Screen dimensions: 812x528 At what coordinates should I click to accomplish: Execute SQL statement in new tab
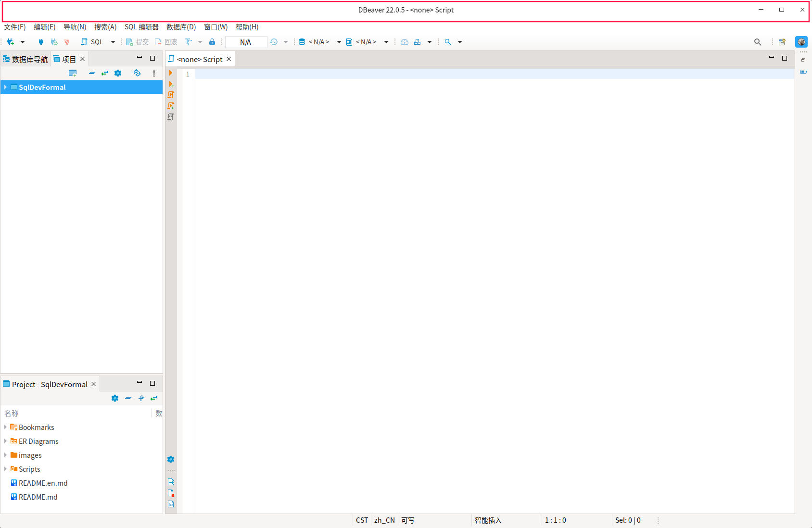pyautogui.click(x=171, y=84)
